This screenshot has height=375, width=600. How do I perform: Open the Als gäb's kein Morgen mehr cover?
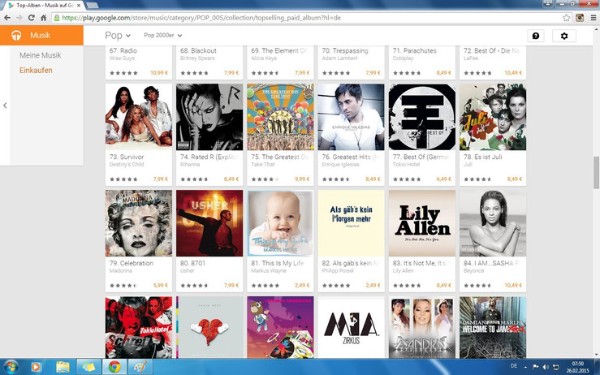(x=351, y=223)
